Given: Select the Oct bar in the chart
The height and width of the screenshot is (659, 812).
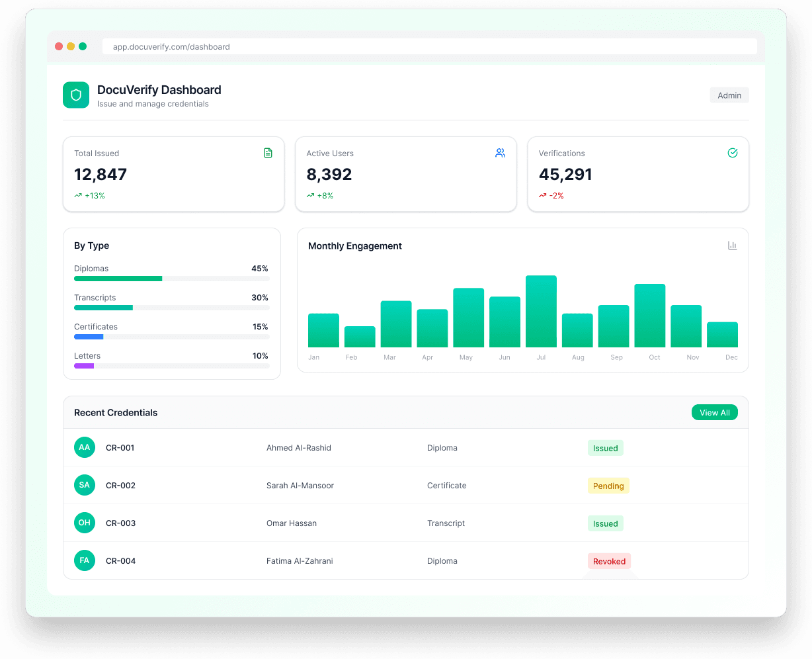Looking at the screenshot, I should point(650,316).
